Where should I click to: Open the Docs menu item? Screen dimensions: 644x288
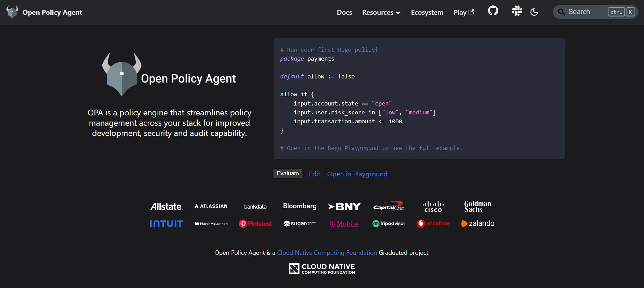click(344, 12)
